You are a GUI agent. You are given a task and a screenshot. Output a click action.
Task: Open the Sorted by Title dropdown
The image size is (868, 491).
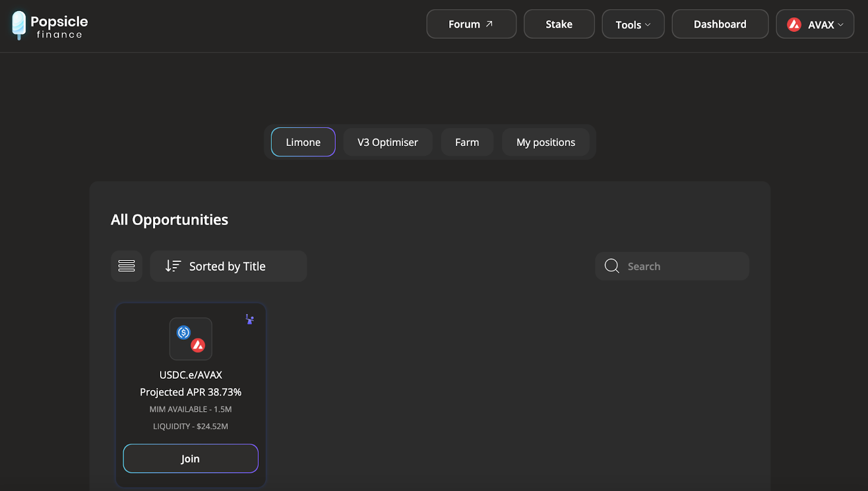228,266
